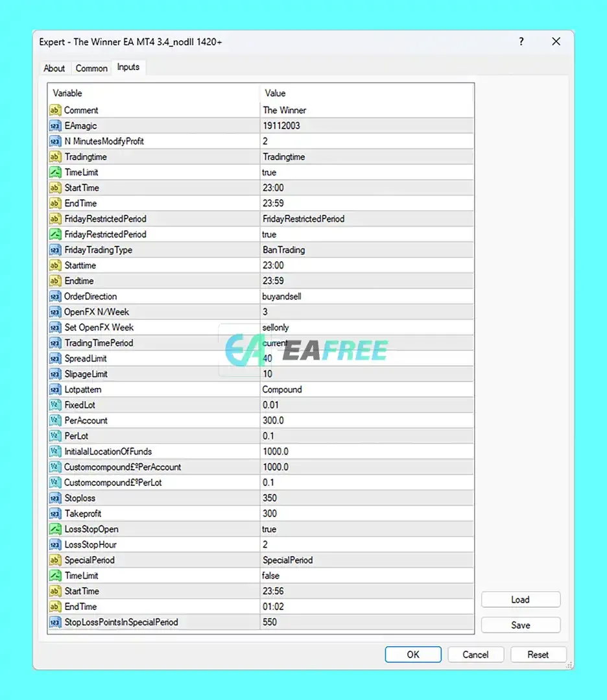The width and height of the screenshot is (607, 700).
Task: Click the Customcompound PerLot variable name
Action: point(113,483)
